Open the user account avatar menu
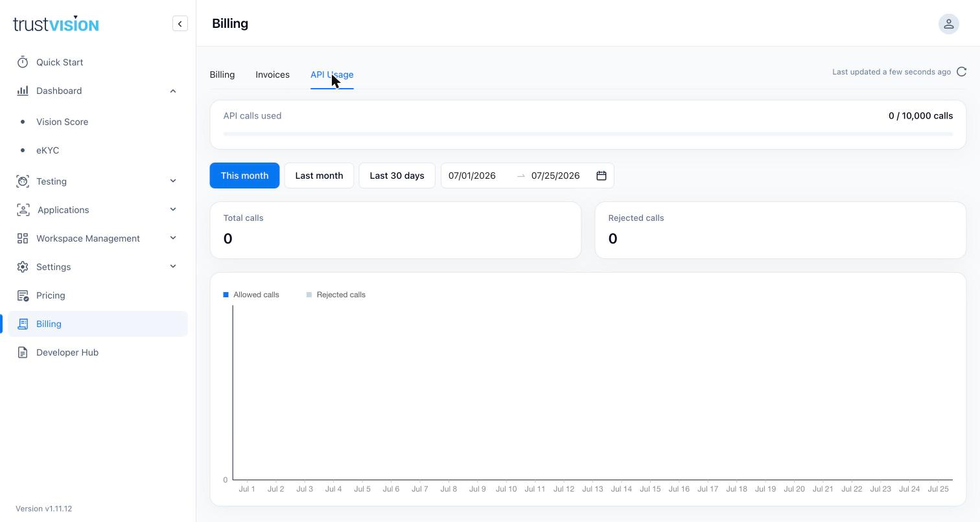 [x=948, y=24]
